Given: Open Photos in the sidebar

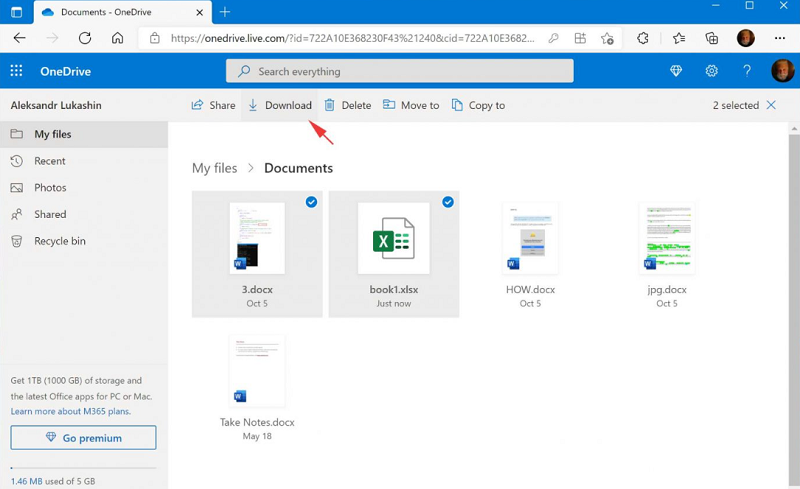Looking at the screenshot, I should (84, 187).
